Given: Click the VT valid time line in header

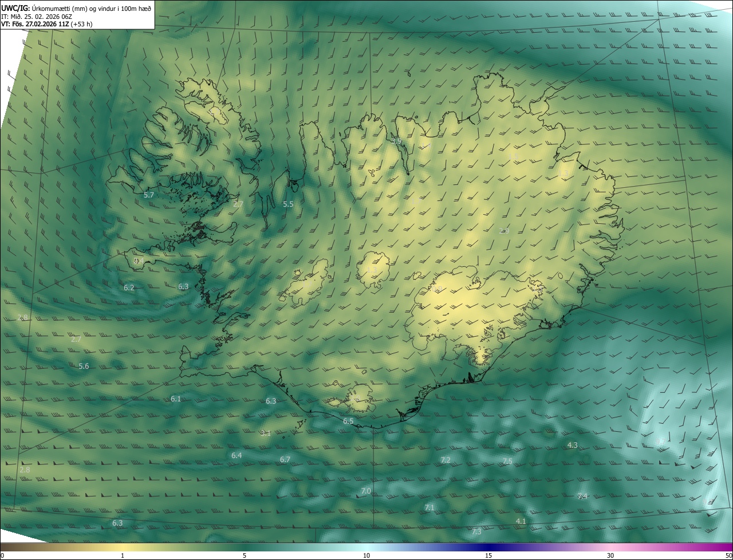Looking at the screenshot, I should pos(46,24).
